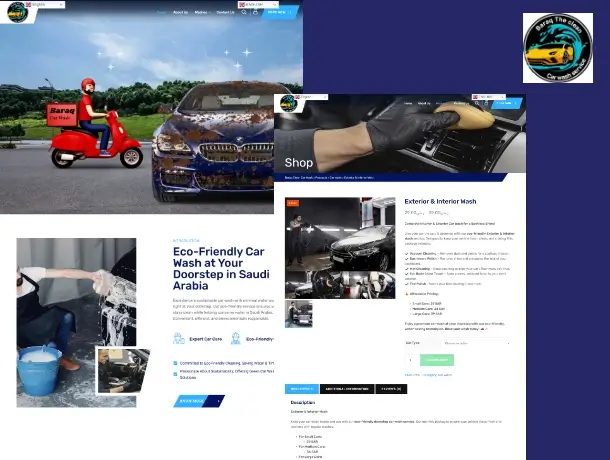Click the green Add to Cart button
The height and width of the screenshot is (460, 610).
coord(437,360)
